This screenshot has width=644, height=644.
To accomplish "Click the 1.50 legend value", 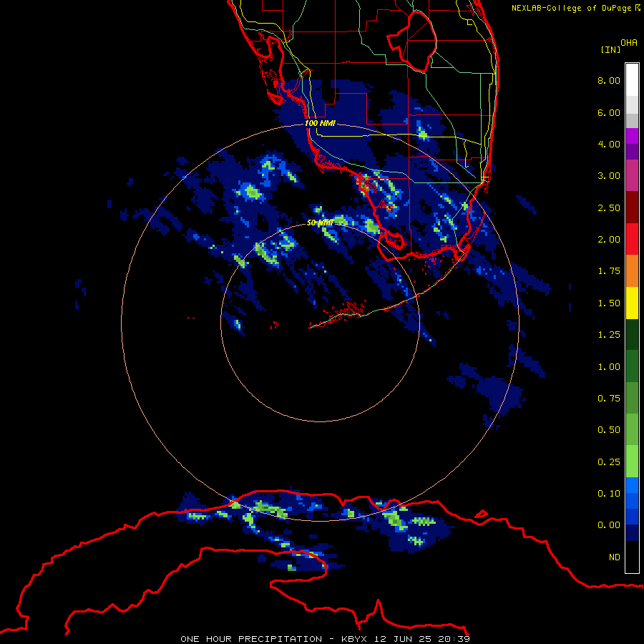I will (x=609, y=303).
